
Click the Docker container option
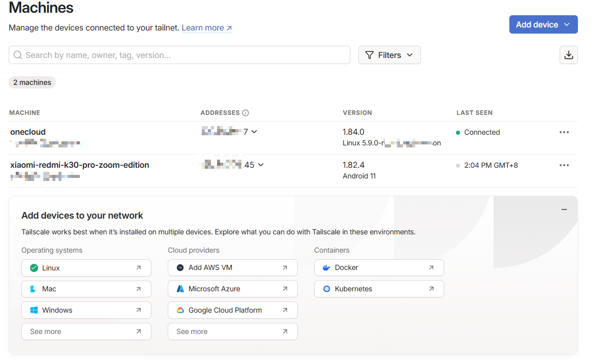pos(379,267)
